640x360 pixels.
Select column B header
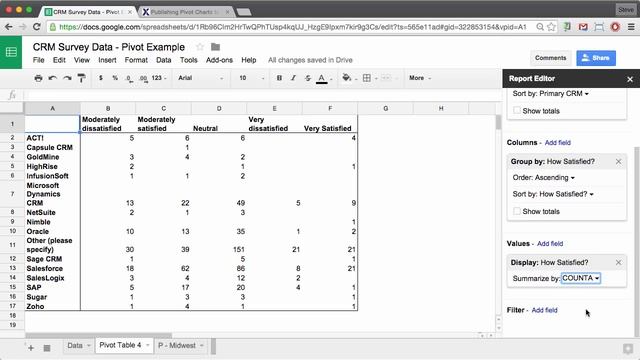(x=108, y=108)
